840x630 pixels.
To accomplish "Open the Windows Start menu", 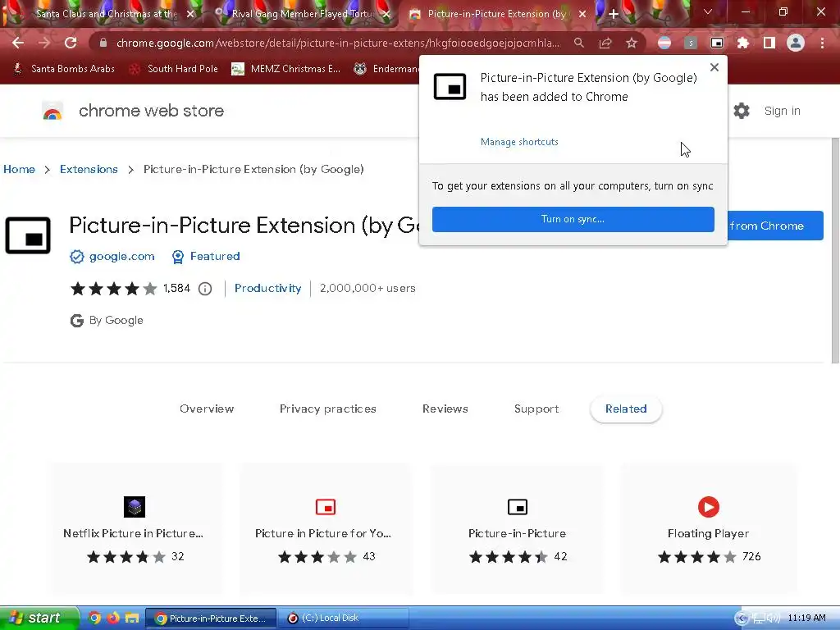I will [39, 618].
